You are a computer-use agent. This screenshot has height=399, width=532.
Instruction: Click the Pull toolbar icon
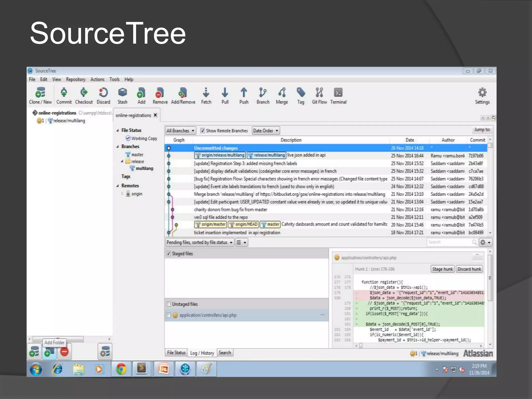pos(225,96)
